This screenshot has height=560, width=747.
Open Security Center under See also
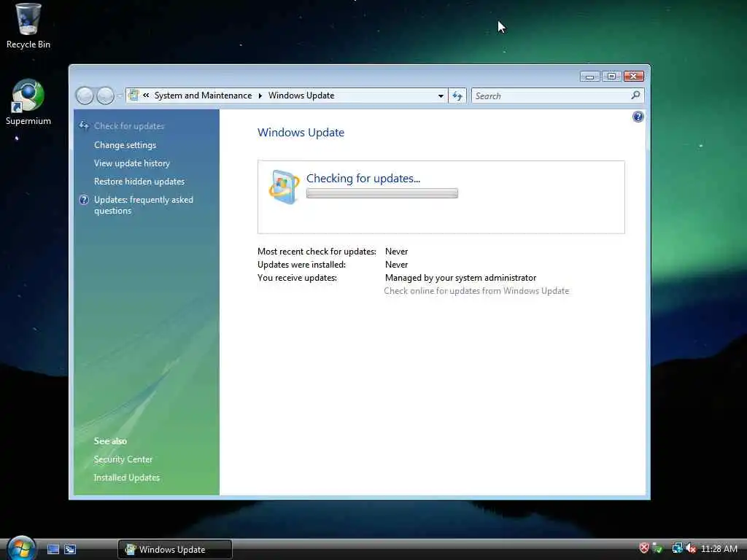click(123, 459)
